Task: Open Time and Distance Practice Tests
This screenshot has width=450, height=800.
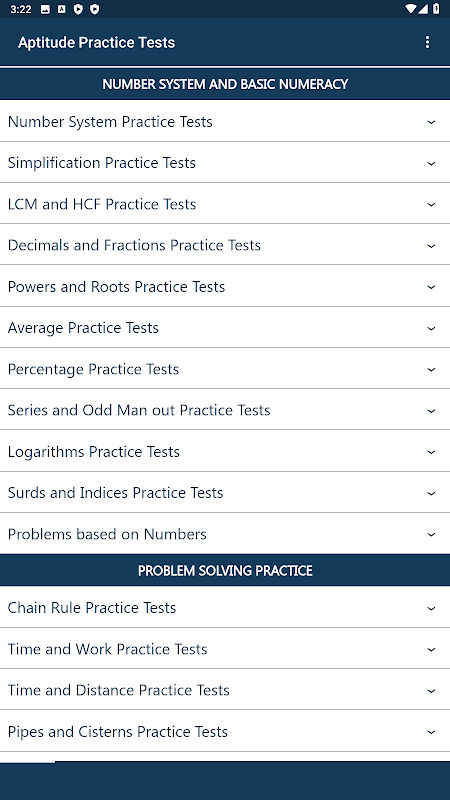Action: (x=225, y=690)
